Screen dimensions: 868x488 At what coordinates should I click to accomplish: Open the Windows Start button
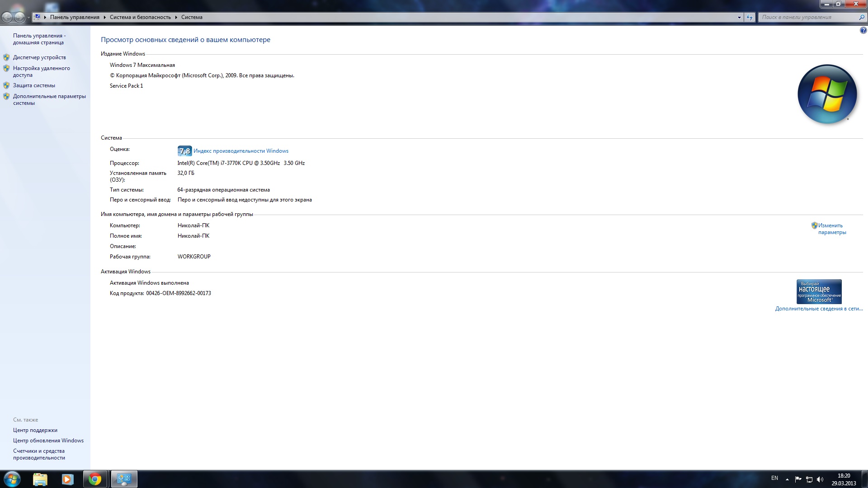point(12,479)
